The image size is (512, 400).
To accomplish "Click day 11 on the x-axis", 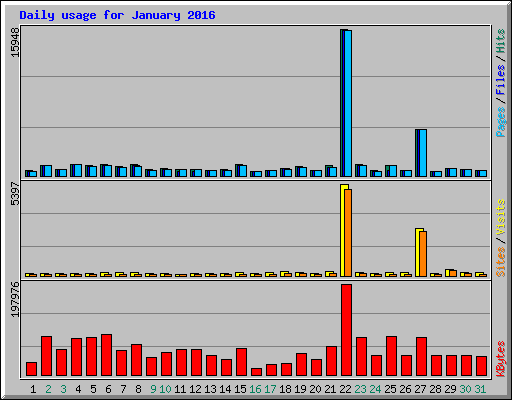I will (180, 389).
